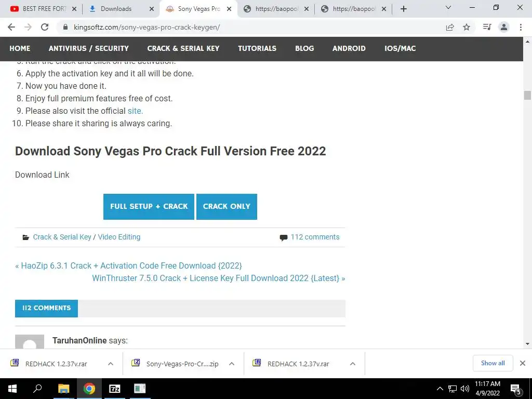Click the scrollbar down arrow

(527, 344)
